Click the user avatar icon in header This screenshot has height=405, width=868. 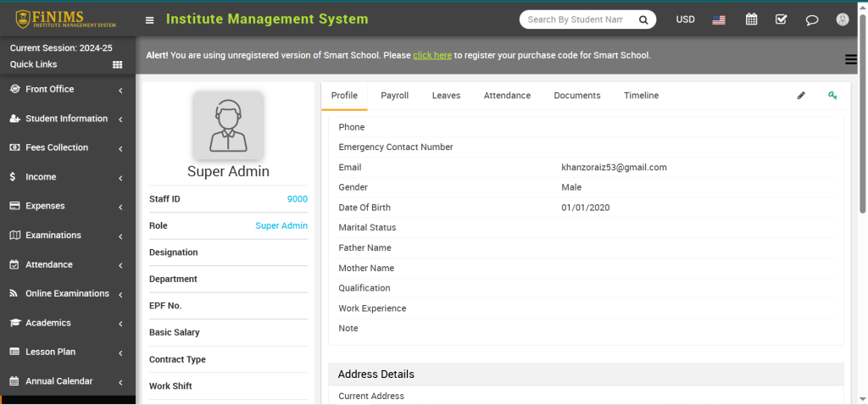(x=842, y=19)
